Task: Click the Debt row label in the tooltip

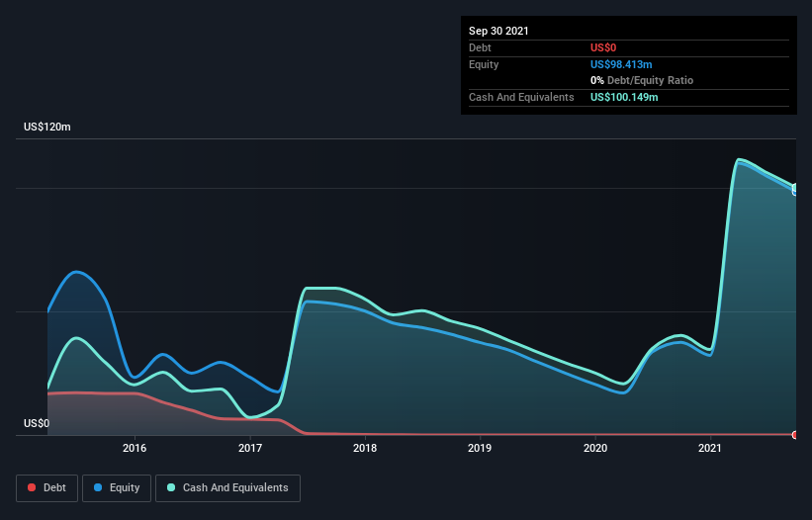Action: (x=480, y=47)
